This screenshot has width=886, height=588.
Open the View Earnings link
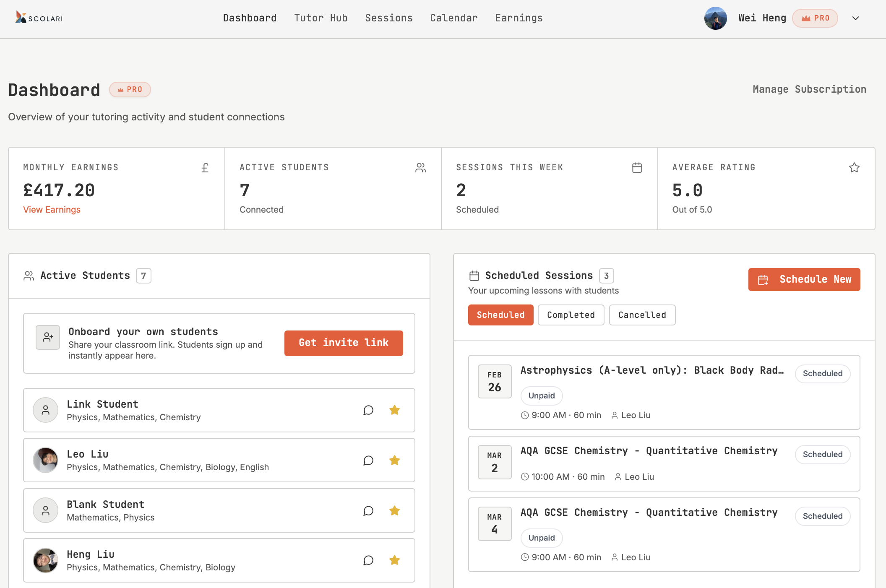(x=52, y=210)
